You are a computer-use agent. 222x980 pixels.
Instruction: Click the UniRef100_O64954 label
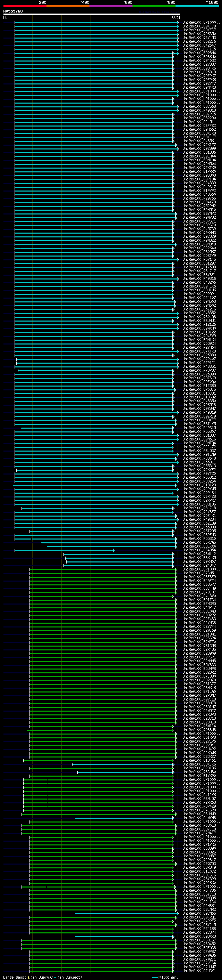point(199,550)
